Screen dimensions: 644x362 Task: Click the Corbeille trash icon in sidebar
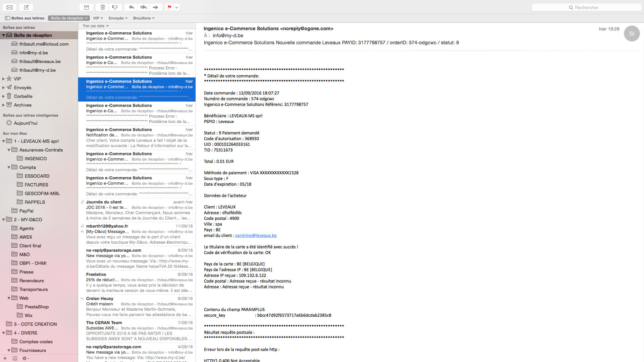click(x=9, y=96)
